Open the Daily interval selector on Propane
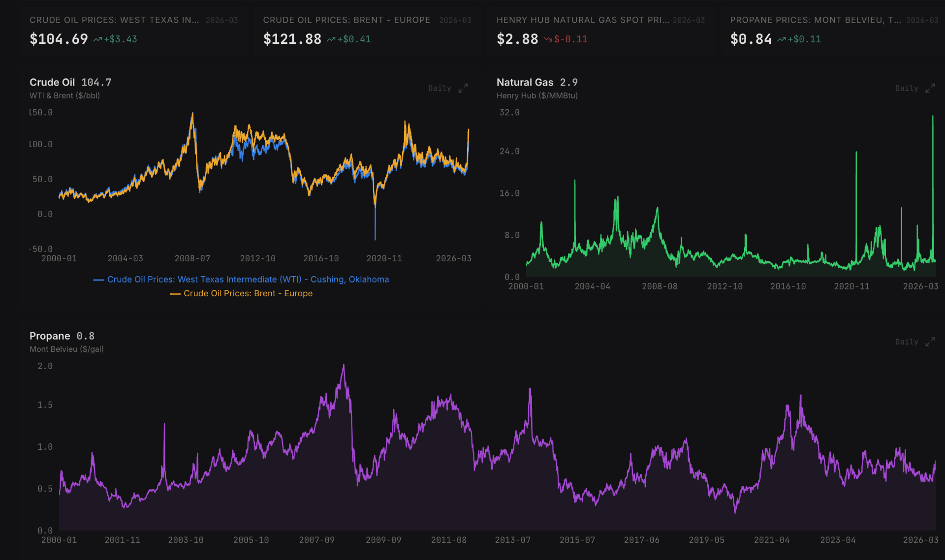The width and height of the screenshot is (945, 560). click(x=907, y=342)
